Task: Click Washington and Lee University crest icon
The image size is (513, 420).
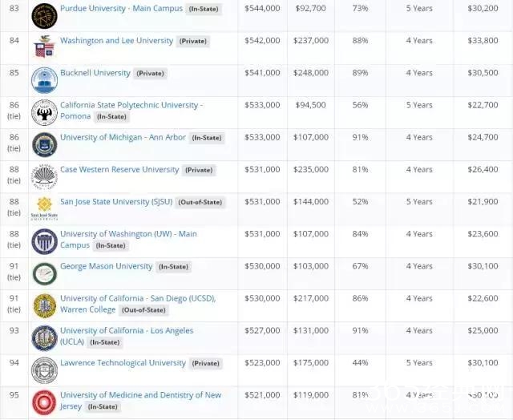Action: tap(44, 48)
